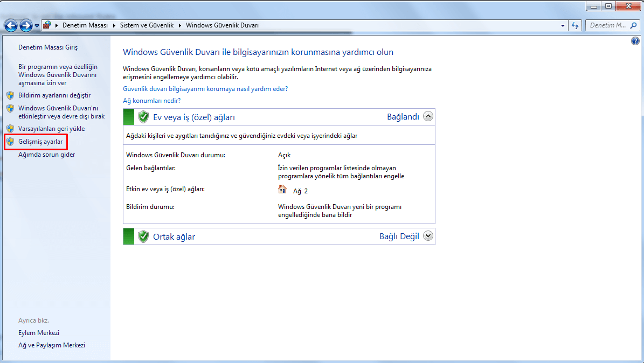644x363 pixels.
Task: Expand the Ortak ağlar section chevron
Action: [x=428, y=236]
